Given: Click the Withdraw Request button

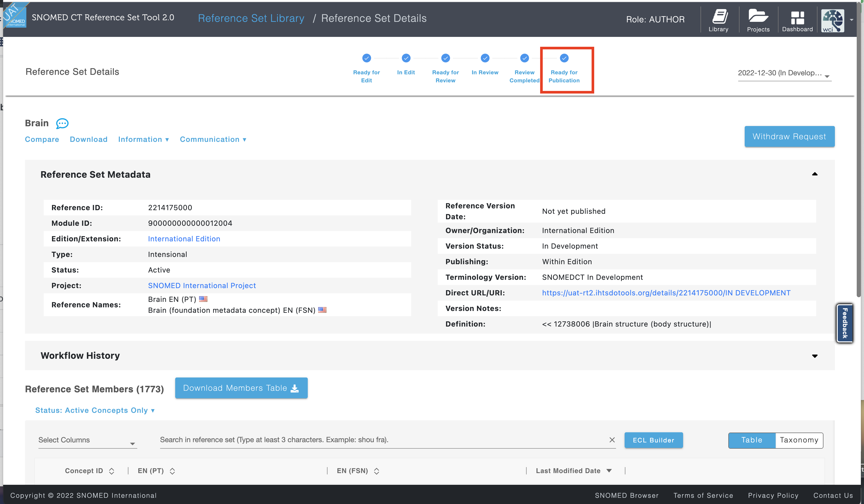Looking at the screenshot, I should click(x=789, y=136).
